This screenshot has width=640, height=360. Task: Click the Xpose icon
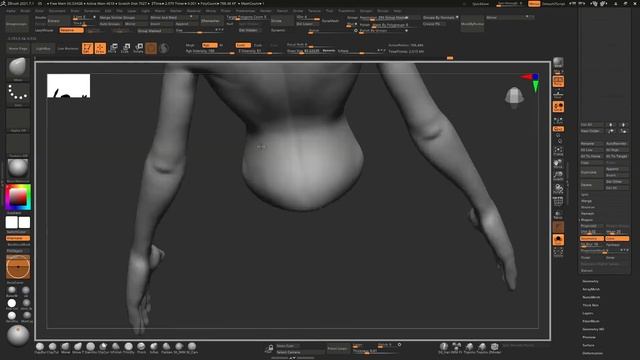[558, 252]
